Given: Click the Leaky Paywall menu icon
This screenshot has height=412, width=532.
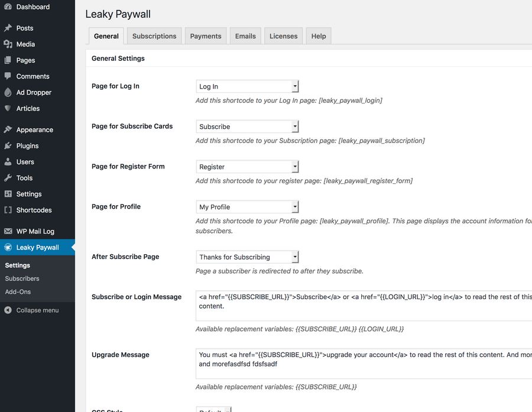Looking at the screenshot, I should coord(8,247).
